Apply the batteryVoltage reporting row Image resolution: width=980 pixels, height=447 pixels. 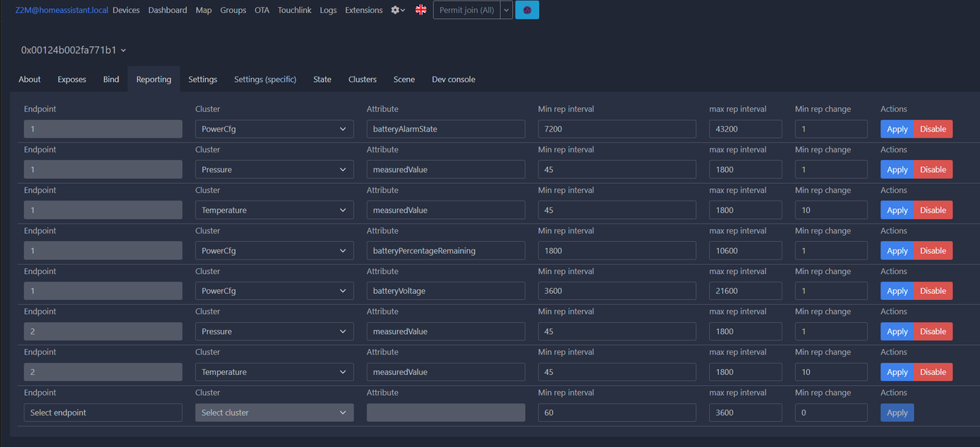pyautogui.click(x=897, y=291)
